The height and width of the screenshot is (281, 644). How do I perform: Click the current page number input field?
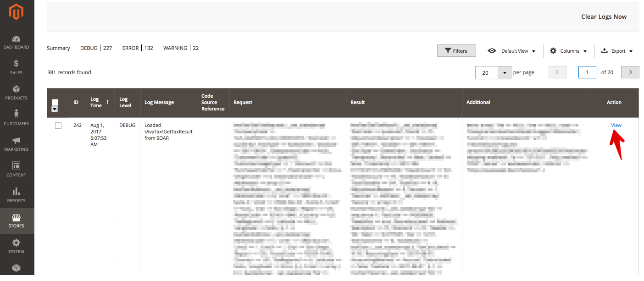coord(587,72)
